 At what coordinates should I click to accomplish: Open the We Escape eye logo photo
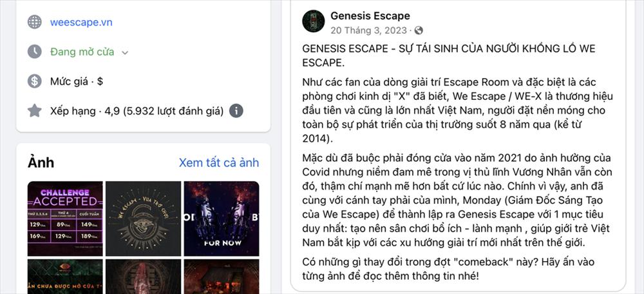tap(144, 219)
